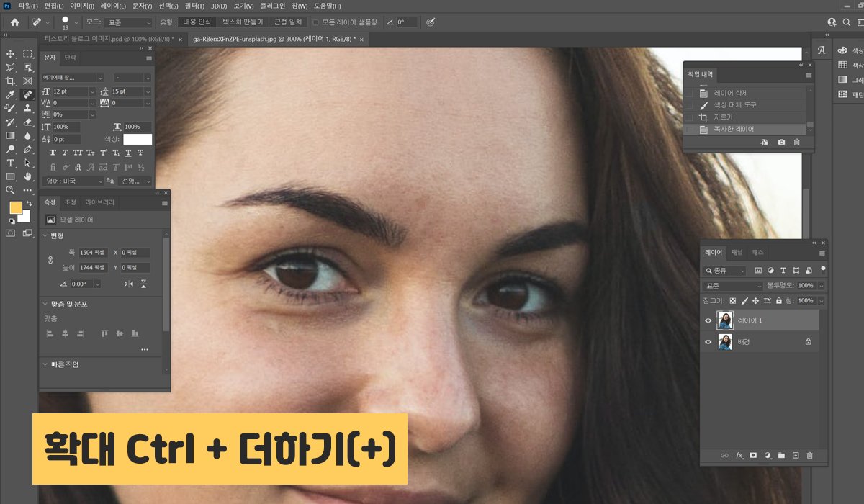Screen dimensions: 864x504
Task: Select the Blur tool droplet icon
Action: click(28, 136)
